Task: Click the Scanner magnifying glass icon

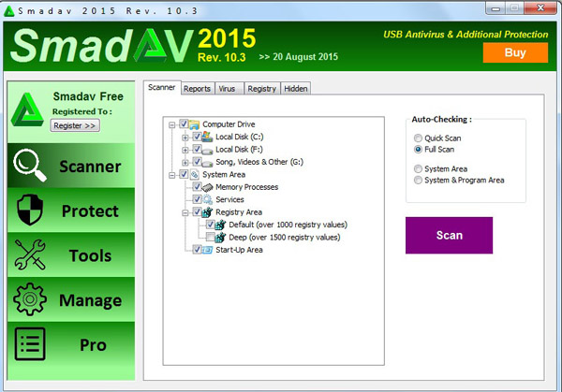Action: pyautogui.click(x=30, y=165)
